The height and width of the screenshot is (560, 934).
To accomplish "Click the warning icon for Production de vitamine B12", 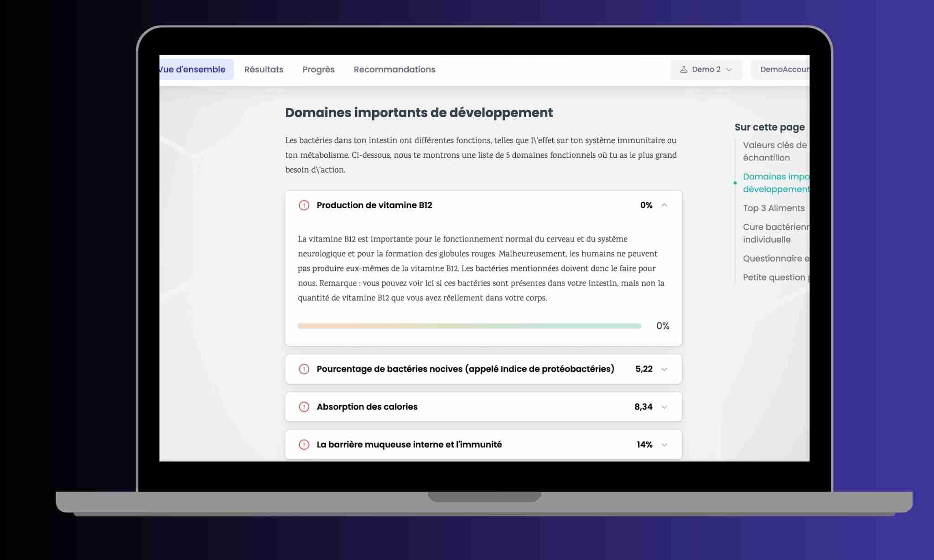I will (304, 205).
